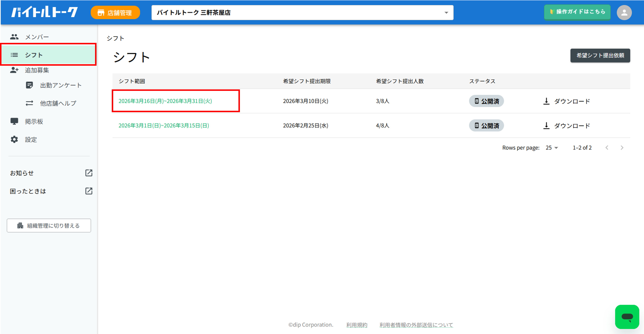
Task: Click ダウンロード text in March 16 row
Action: (x=572, y=101)
